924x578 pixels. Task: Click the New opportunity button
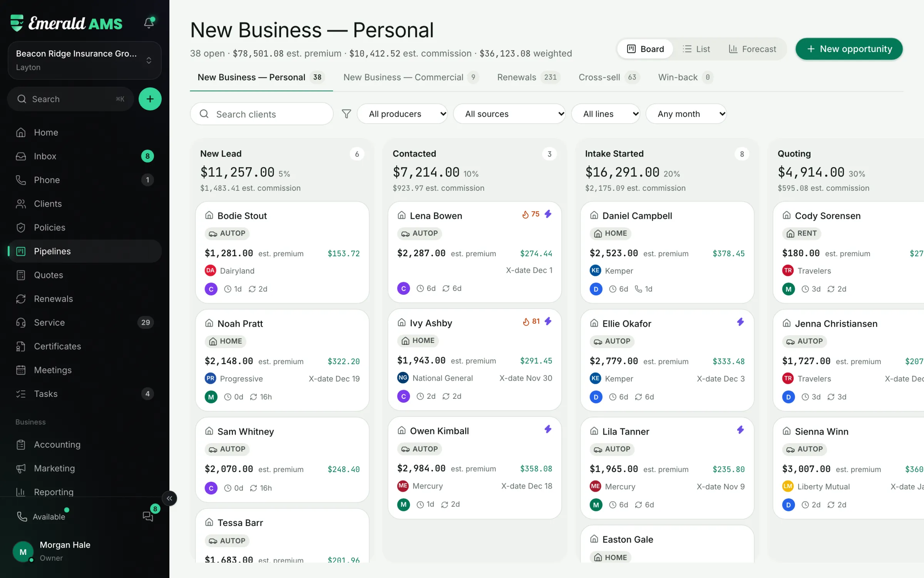point(849,49)
